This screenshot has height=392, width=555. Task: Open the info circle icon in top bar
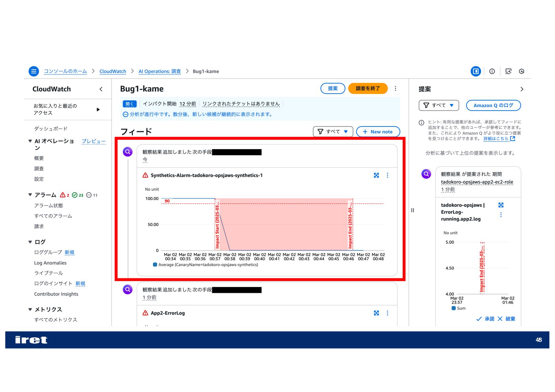point(492,71)
